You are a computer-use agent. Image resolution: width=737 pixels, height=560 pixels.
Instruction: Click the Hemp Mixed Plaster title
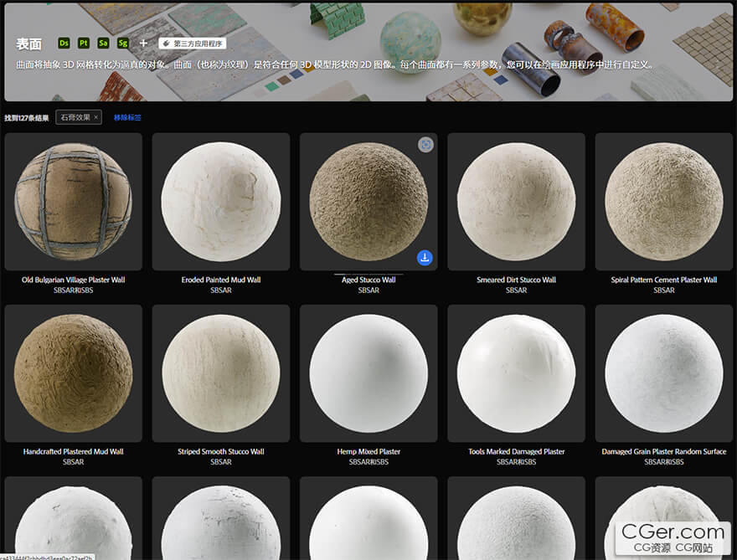point(368,452)
